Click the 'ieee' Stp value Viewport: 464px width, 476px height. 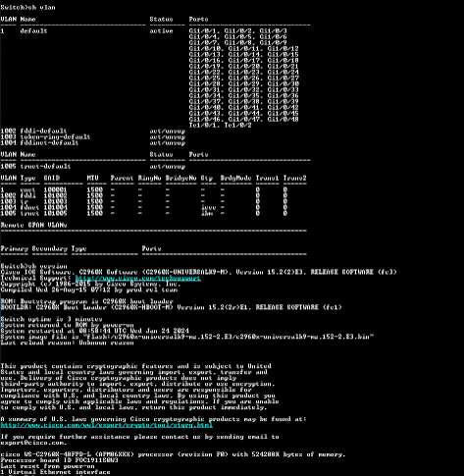[x=208, y=207]
